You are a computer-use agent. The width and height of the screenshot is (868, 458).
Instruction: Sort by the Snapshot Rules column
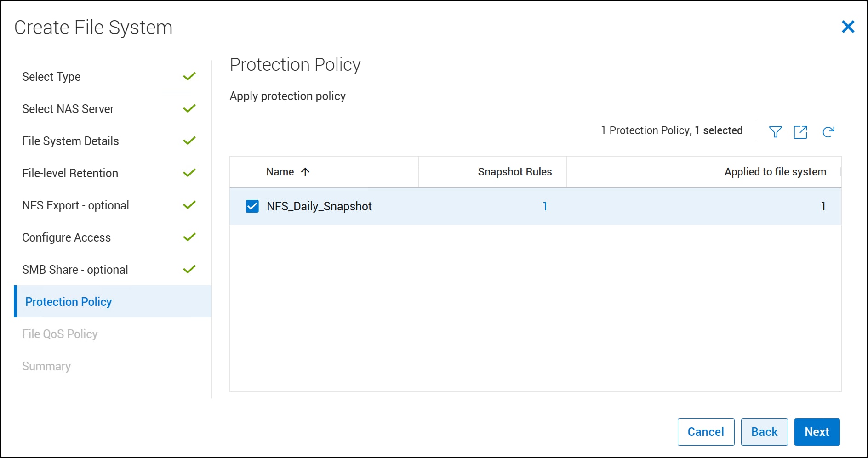coord(515,172)
